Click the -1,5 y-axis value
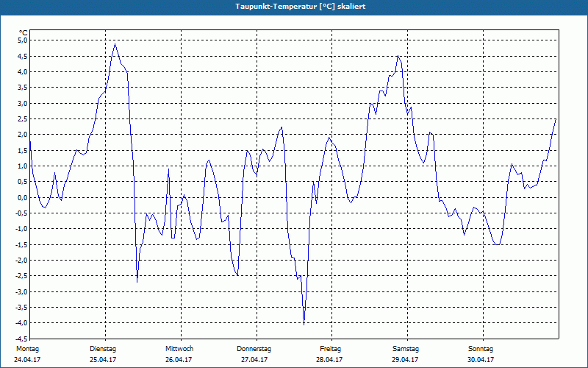This screenshot has width=588, height=368. (21, 244)
